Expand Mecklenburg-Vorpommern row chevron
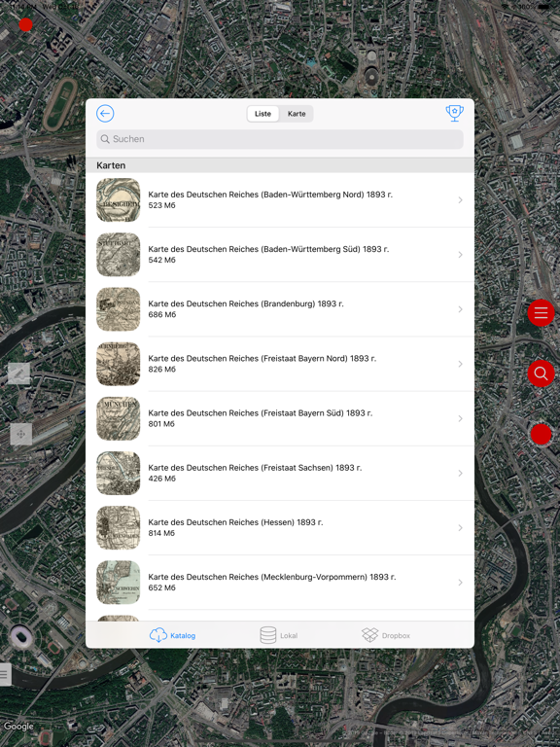 [460, 583]
